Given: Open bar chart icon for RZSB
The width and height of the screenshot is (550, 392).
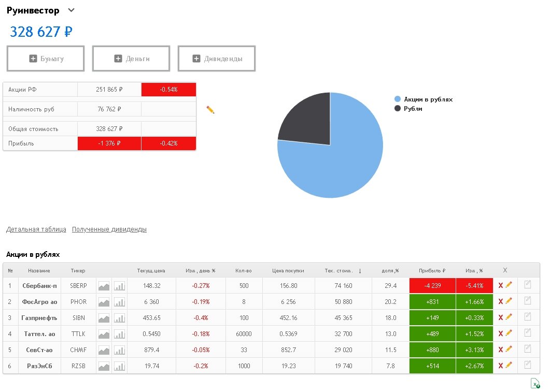Looking at the screenshot, I should 119,366.
